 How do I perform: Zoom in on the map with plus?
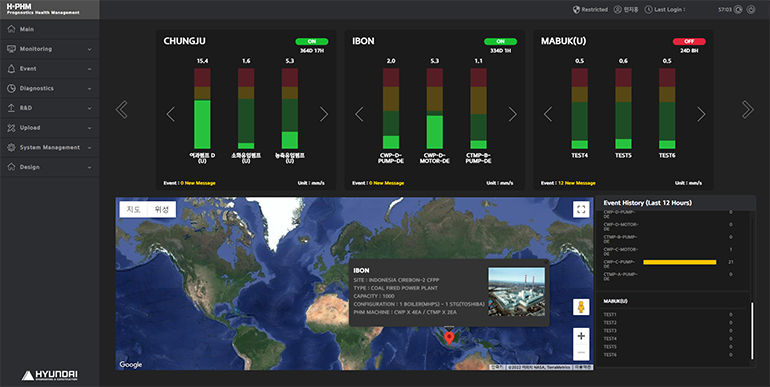pyautogui.click(x=581, y=336)
